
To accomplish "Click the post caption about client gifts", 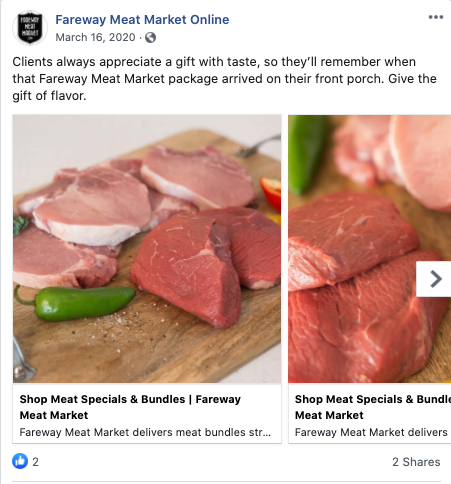I will [224, 79].
